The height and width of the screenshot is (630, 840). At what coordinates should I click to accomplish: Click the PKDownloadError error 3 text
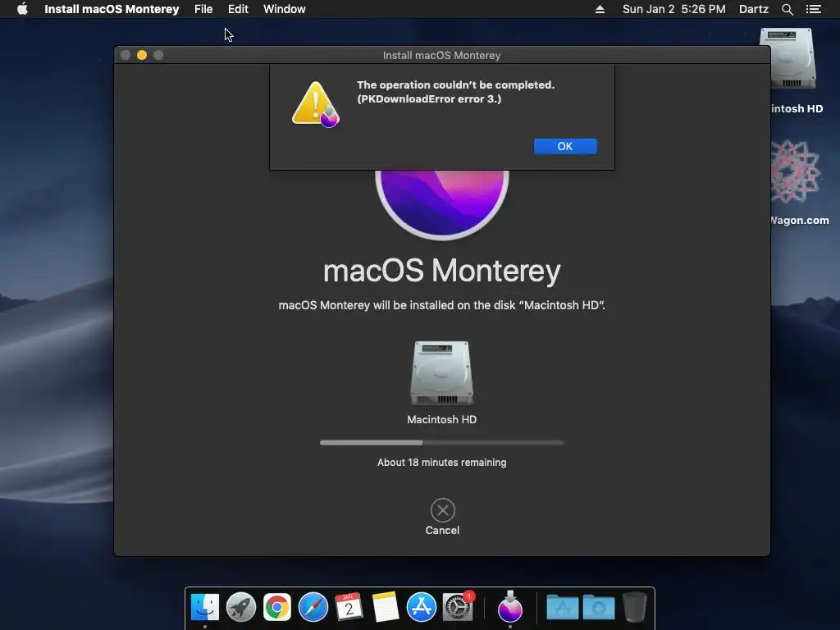(429, 99)
